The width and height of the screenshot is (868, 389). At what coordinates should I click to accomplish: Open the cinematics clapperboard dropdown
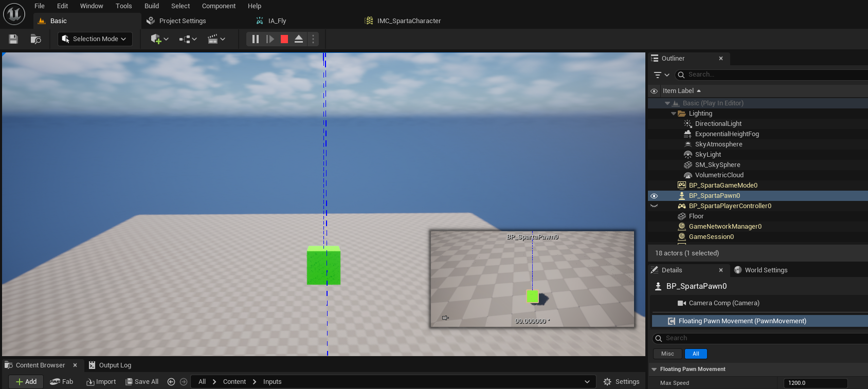(216, 39)
